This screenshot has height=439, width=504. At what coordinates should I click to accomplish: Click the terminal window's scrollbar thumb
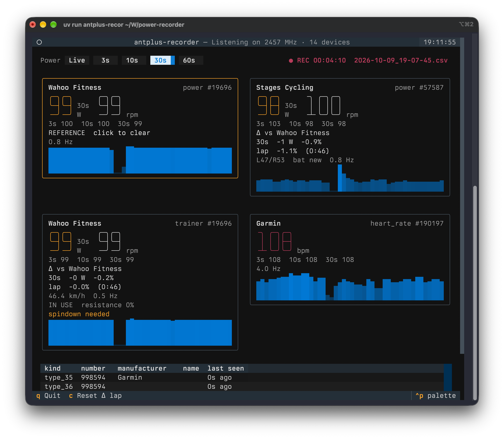pos(475,293)
